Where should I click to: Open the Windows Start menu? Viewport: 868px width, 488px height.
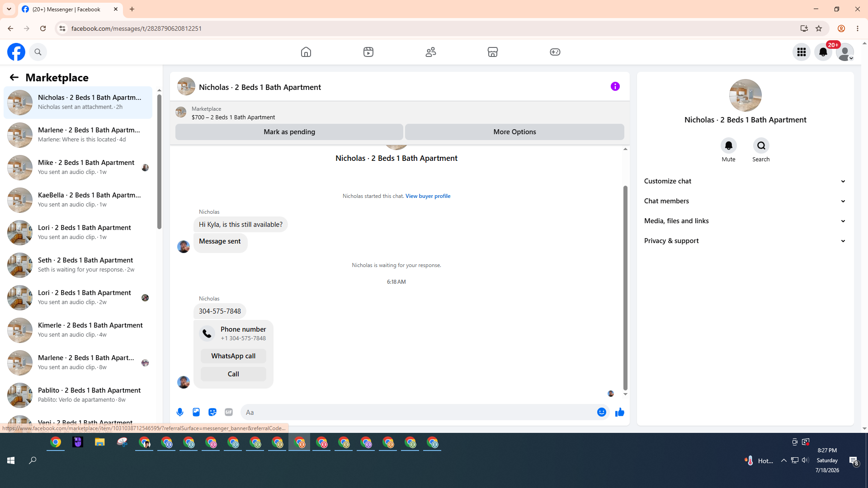coord(11,460)
